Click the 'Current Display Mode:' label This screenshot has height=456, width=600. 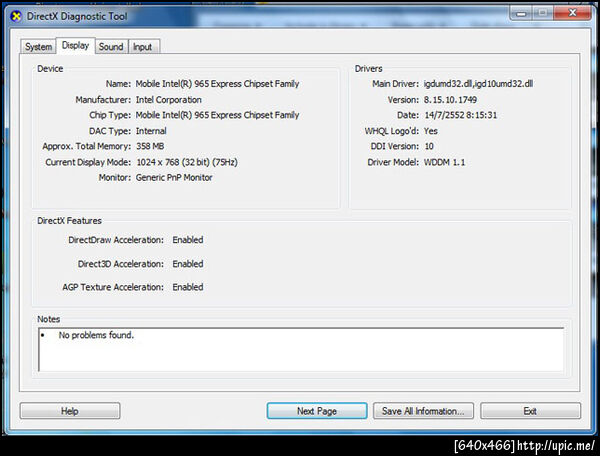pos(88,162)
